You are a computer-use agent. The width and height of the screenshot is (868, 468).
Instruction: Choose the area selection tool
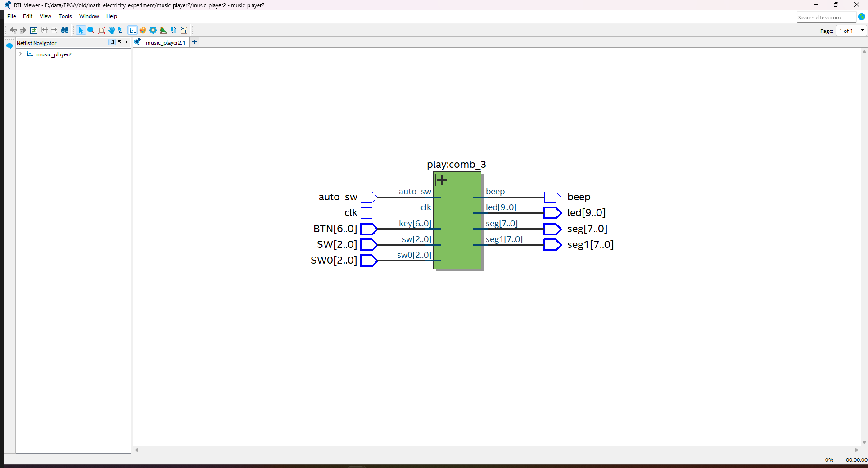(x=122, y=30)
